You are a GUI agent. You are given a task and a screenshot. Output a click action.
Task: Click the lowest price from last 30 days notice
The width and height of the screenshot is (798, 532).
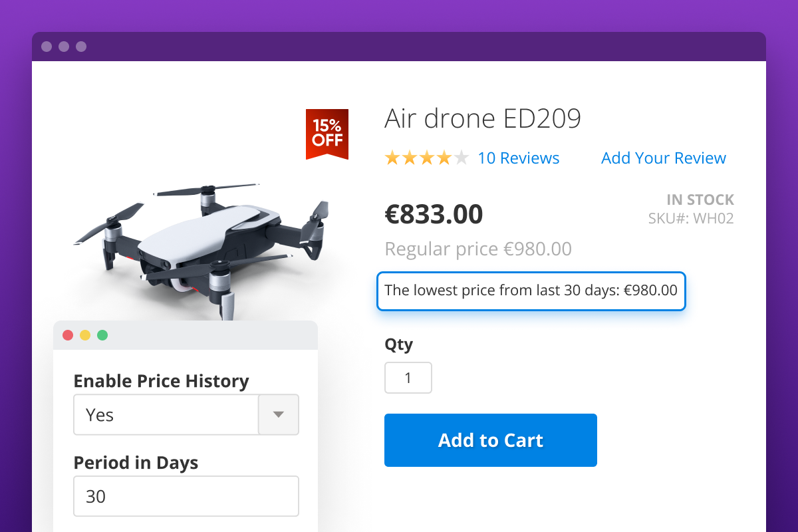pyautogui.click(x=531, y=291)
